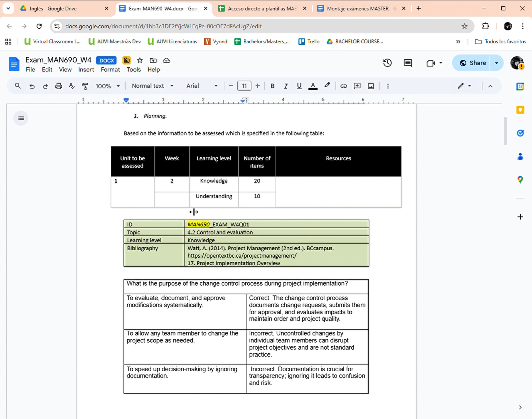This screenshot has height=419, width=532.
Task: Expand the Normal text style dropdown
Action: point(152,86)
